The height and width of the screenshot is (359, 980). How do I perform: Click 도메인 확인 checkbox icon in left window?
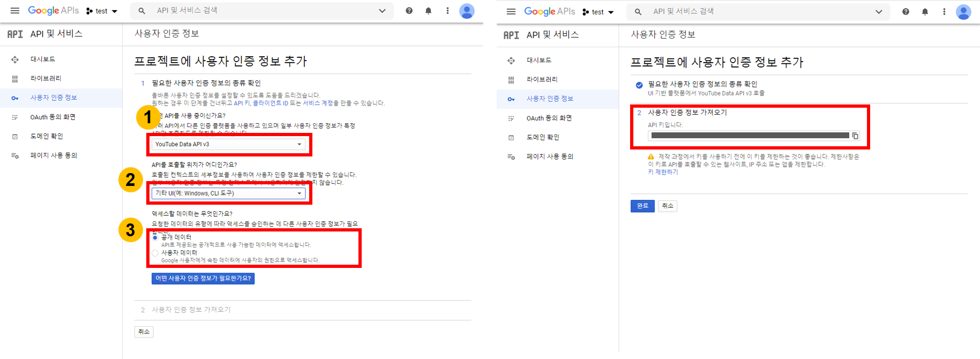[x=15, y=136]
